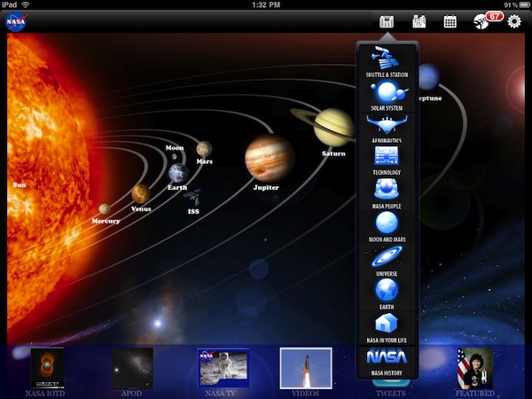Tap the Earth planet
This screenshot has height=399, width=532.
[178, 173]
